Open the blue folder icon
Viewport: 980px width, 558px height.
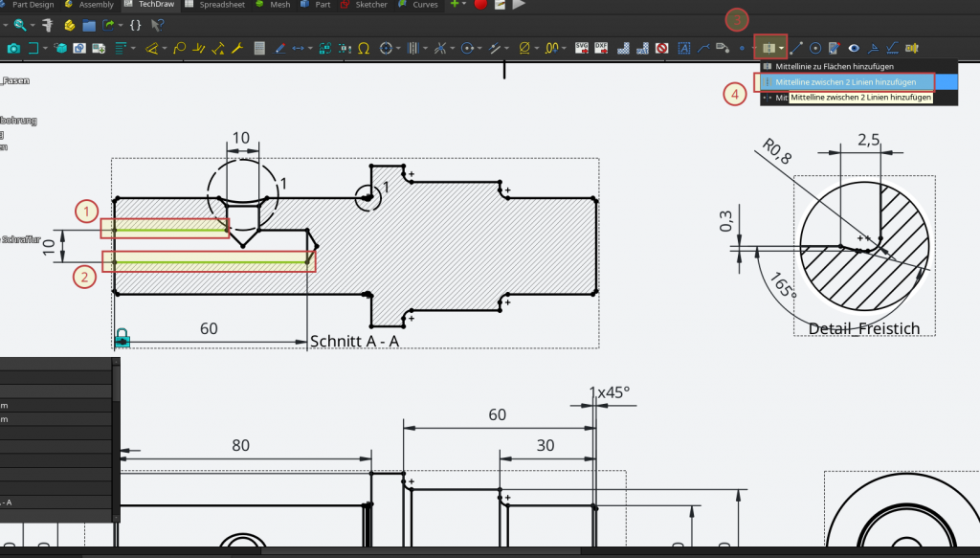click(x=89, y=25)
